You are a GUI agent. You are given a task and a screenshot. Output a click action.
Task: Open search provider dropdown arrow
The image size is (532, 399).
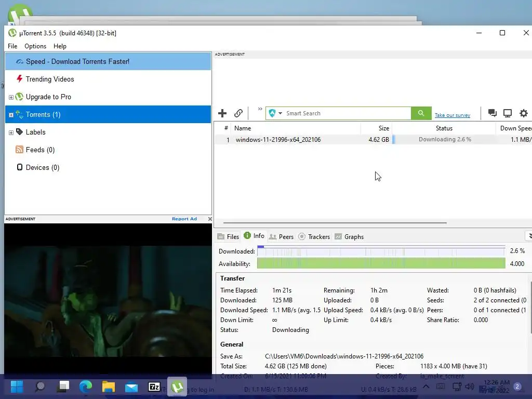point(280,113)
